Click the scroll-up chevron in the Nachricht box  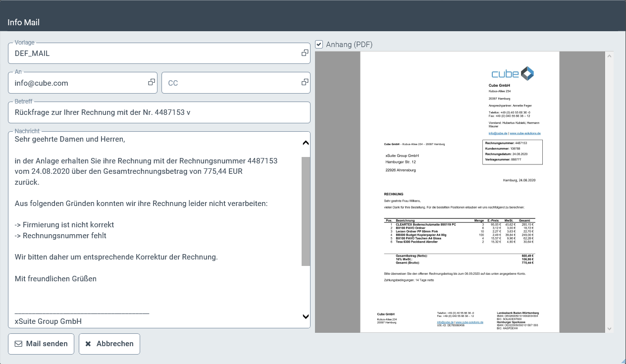click(x=306, y=143)
